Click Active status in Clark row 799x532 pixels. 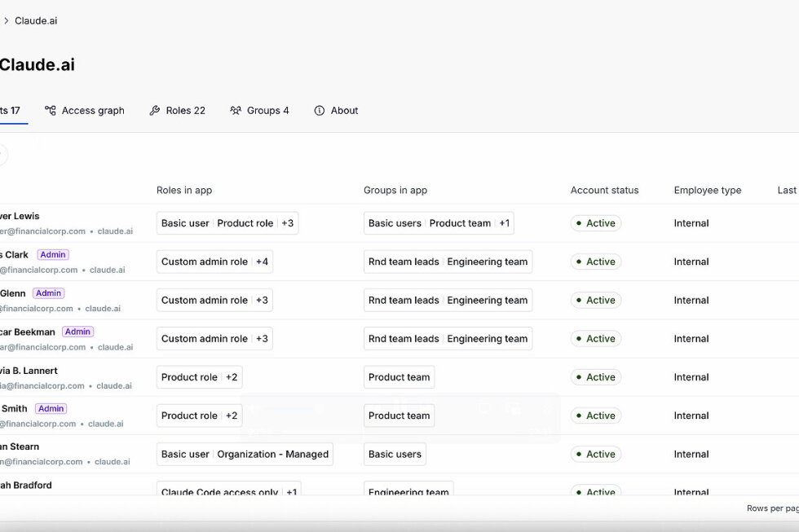(x=596, y=262)
